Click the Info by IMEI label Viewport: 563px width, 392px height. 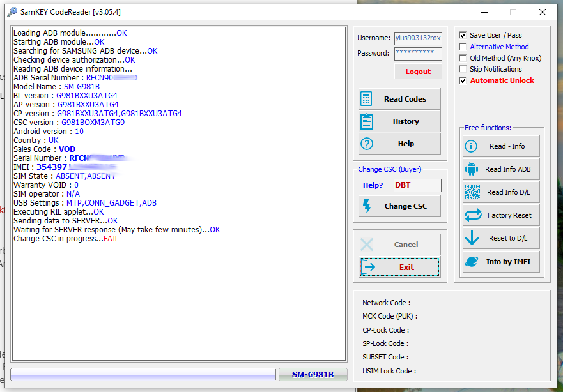(508, 262)
